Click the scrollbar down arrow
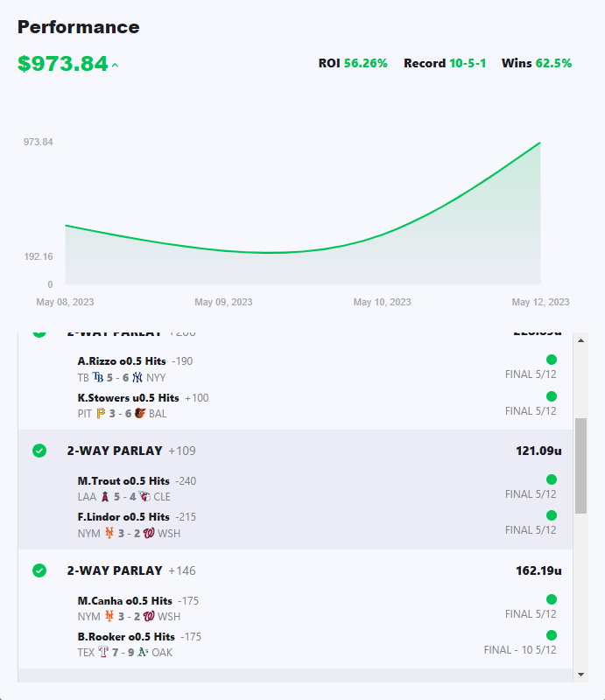 [x=580, y=675]
